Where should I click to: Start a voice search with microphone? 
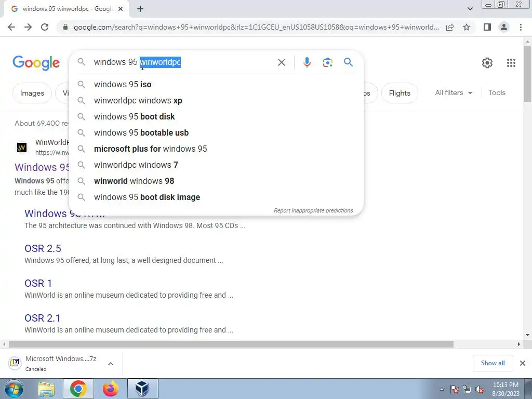pos(307,62)
